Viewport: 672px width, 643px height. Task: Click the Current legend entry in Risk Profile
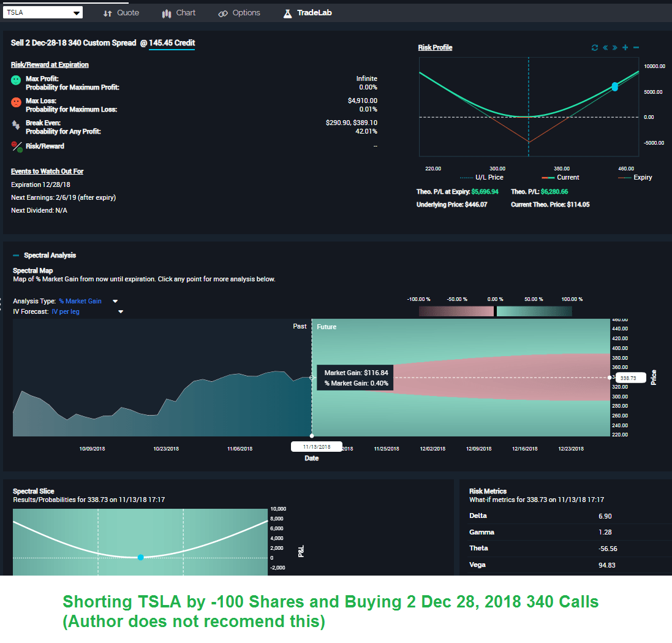[x=561, y=177]
